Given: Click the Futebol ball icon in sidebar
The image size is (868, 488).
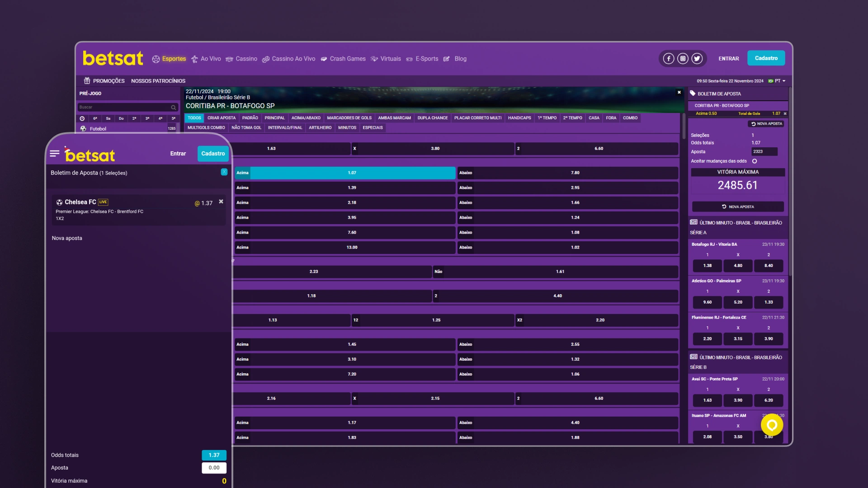Looking at the screenshot, I should pos(83,129).
